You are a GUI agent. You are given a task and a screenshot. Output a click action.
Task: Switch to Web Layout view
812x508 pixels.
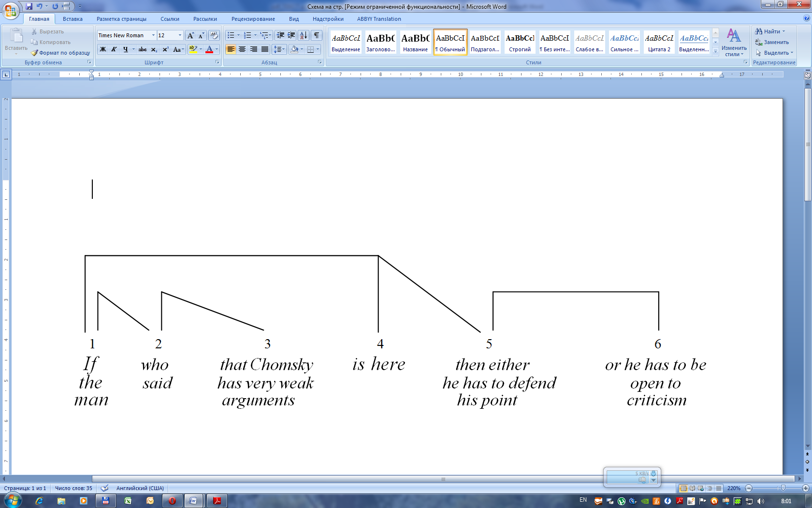point(701,488)
